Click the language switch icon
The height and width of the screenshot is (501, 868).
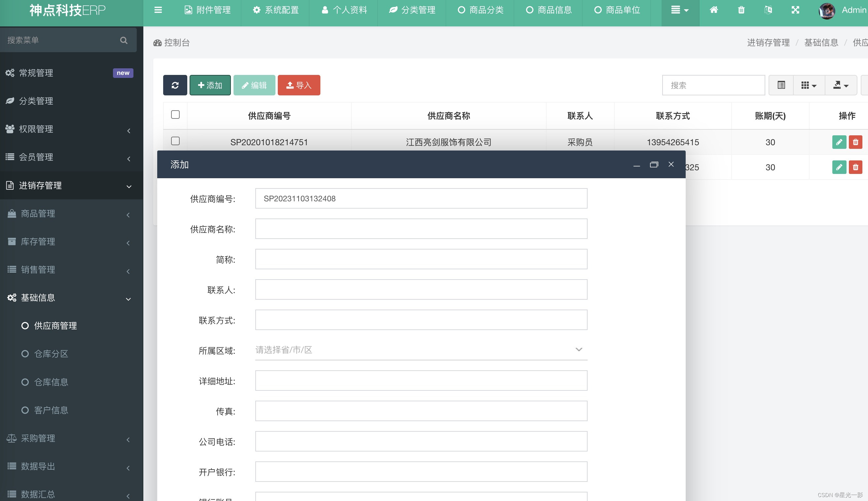click(768, 10)
